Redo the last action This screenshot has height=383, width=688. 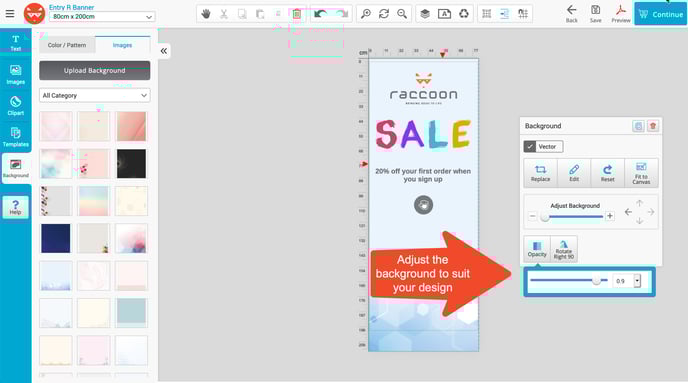342,14
